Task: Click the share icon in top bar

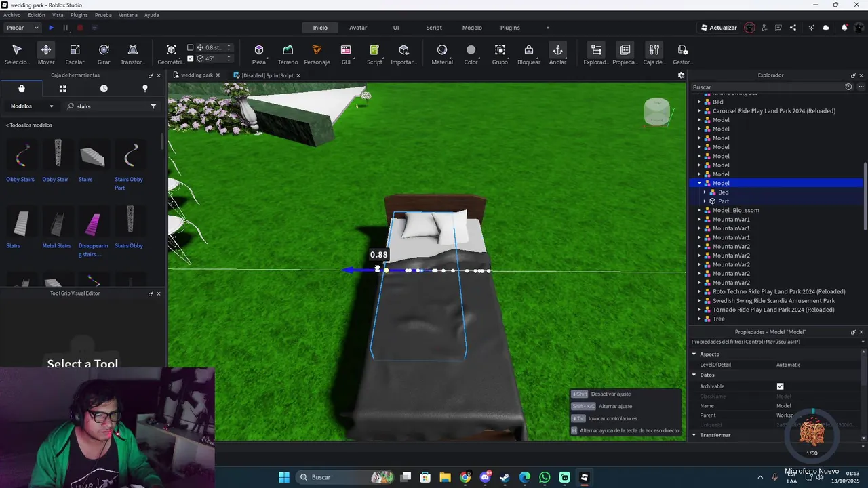Action: 793,28
